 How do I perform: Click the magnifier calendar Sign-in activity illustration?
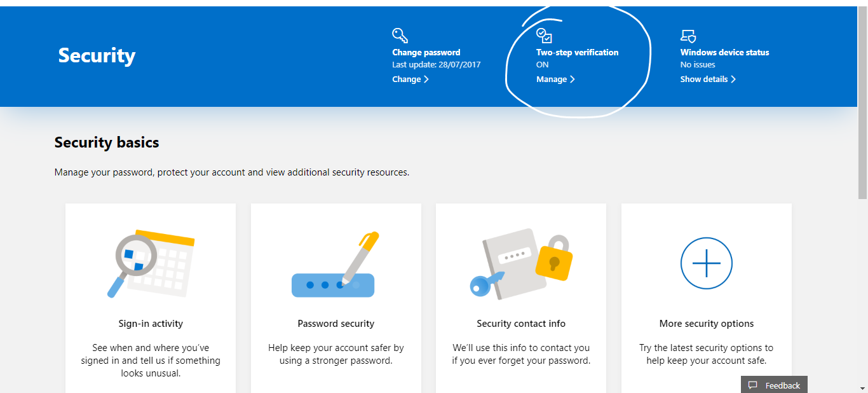[x=151, y=264]
